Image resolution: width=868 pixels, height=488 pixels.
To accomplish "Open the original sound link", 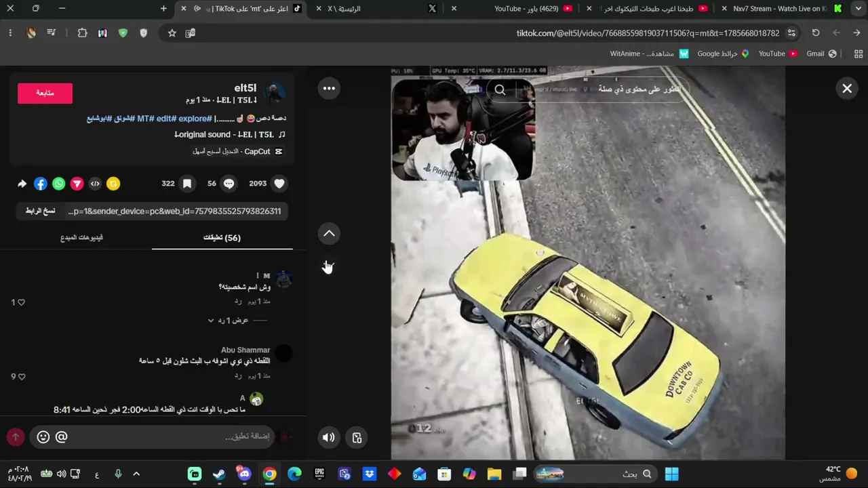I will tap(230, 135).
